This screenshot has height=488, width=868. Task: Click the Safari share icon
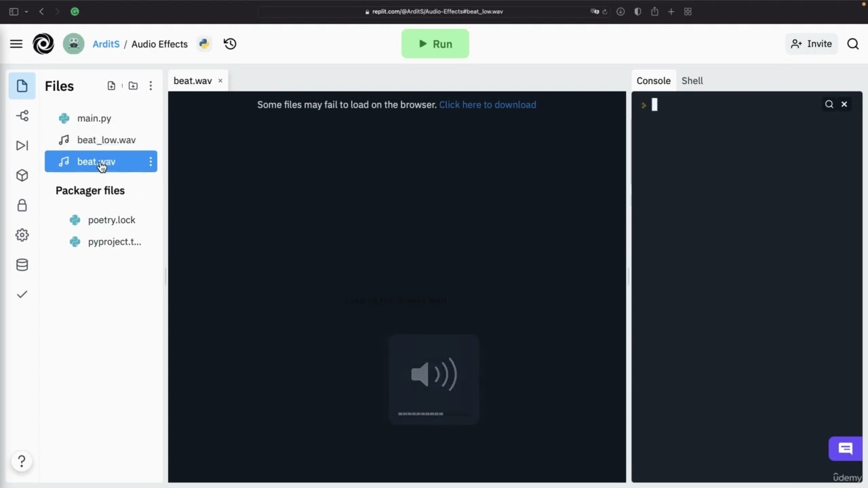coord(654,12)
